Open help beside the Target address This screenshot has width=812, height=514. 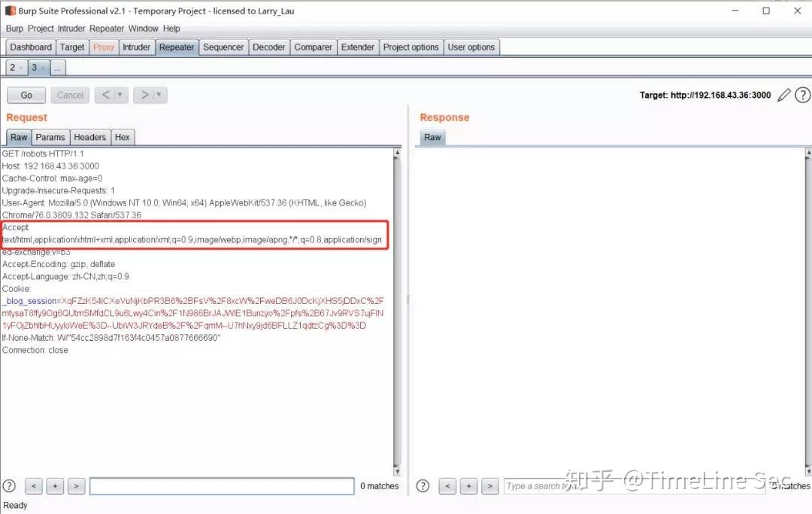click(802, 95)
